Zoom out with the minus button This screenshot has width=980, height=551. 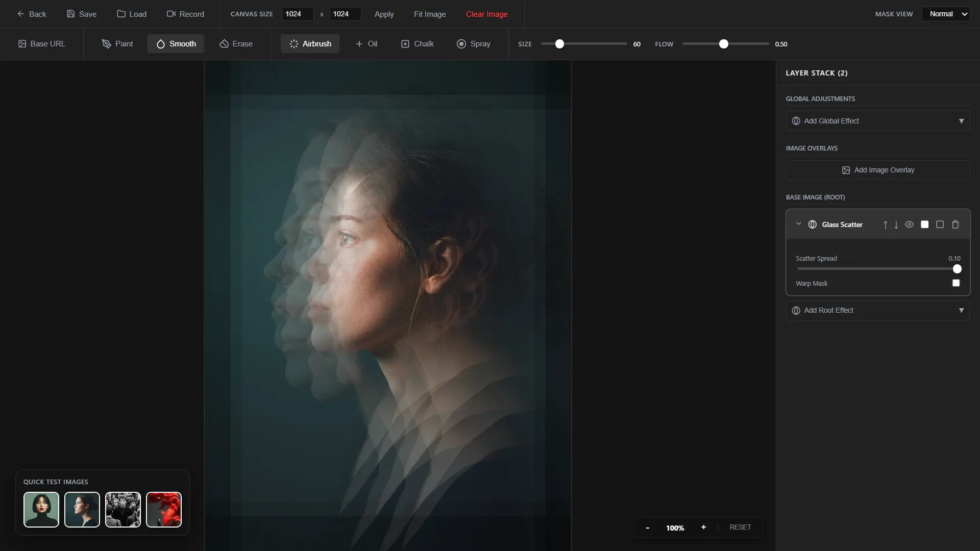[x=647, y=528]
